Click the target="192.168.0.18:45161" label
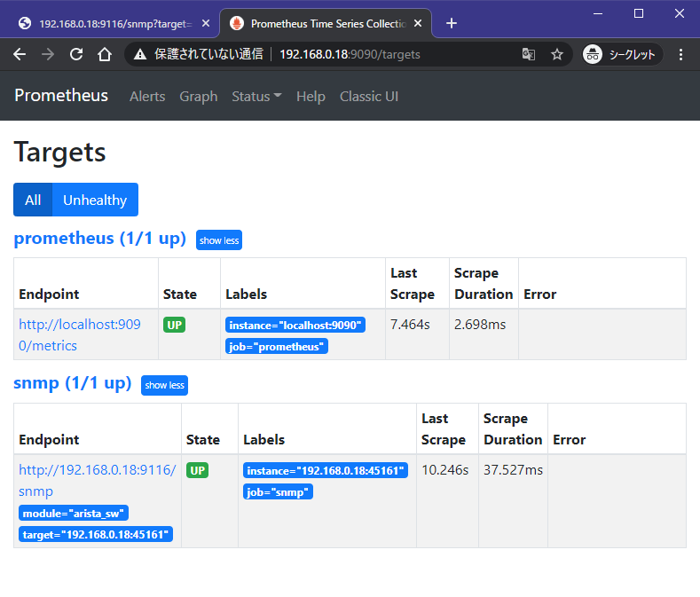This screenshot has width=700, height=597. (96, 535)
